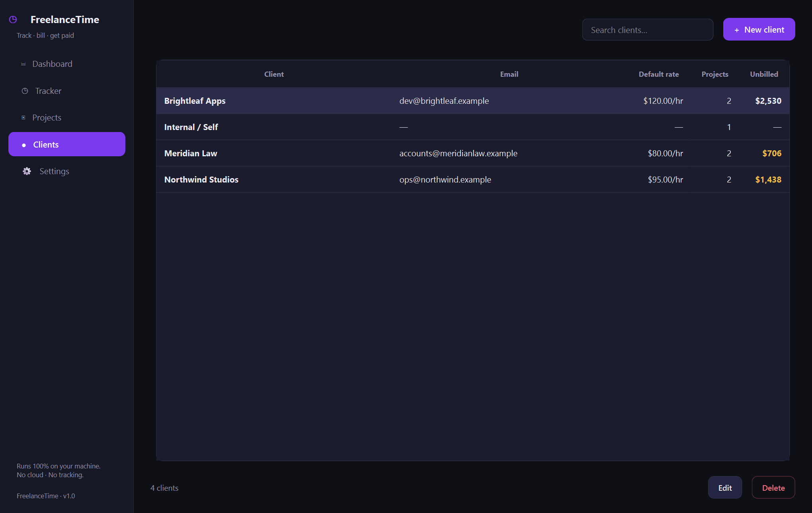Open the Dashboard page
The width and height of the screenshot is (812, 513).
(67, 64)
